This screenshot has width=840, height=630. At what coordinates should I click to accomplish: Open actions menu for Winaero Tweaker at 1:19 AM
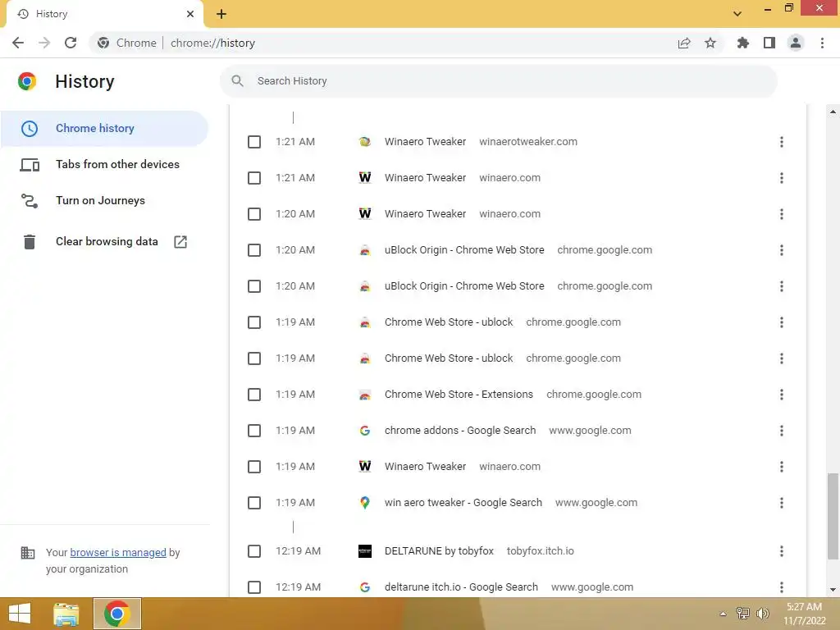(x=782, y=467)
